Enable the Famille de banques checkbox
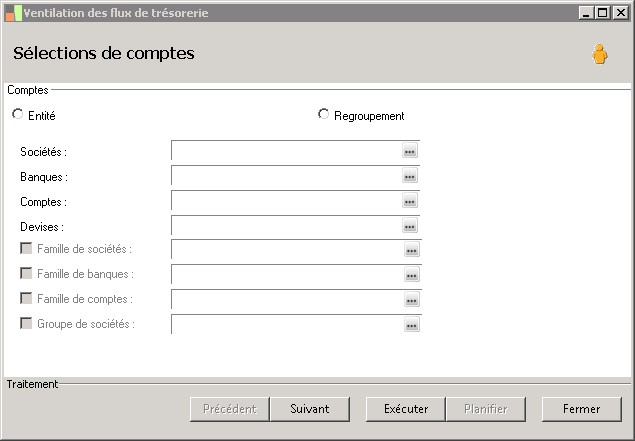Viewport: 635px width, 441px height. tap(26, 273)
